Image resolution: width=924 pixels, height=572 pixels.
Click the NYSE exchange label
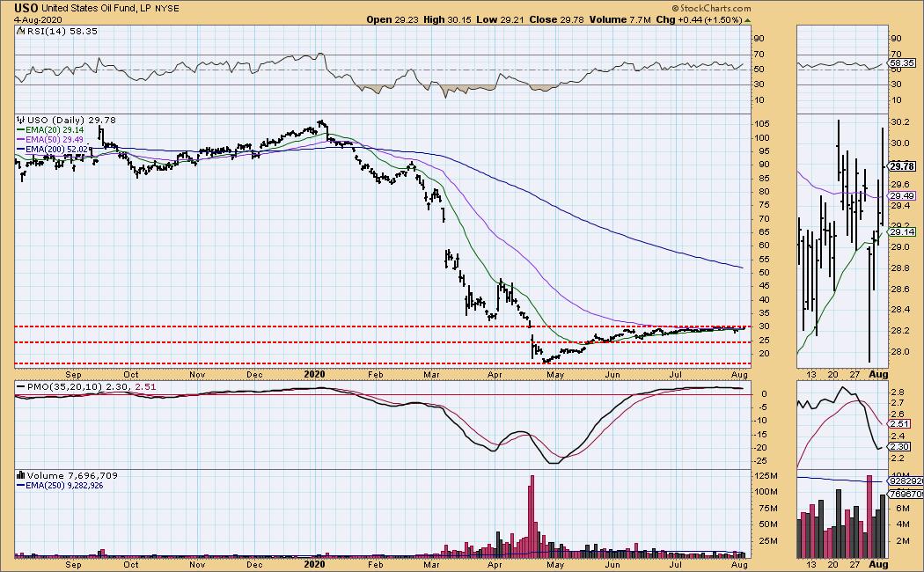point(167,9)
